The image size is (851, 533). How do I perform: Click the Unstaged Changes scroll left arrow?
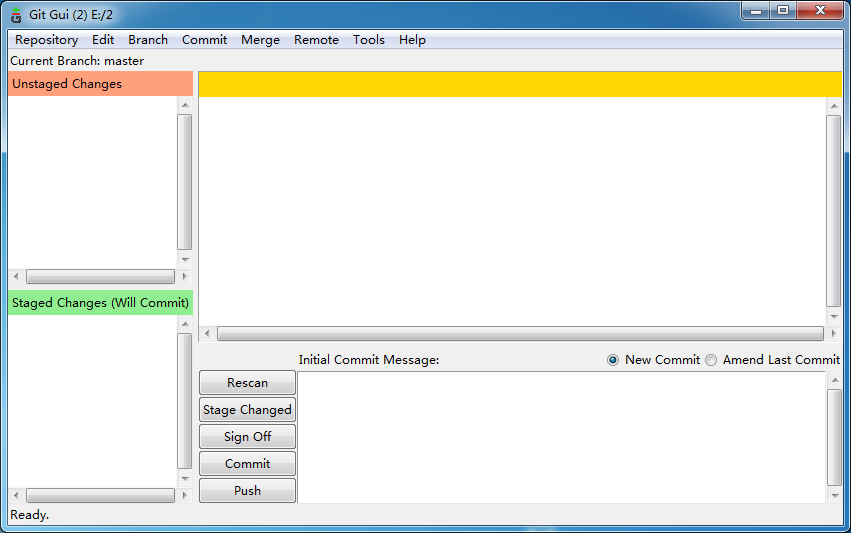tap(16, 276)
